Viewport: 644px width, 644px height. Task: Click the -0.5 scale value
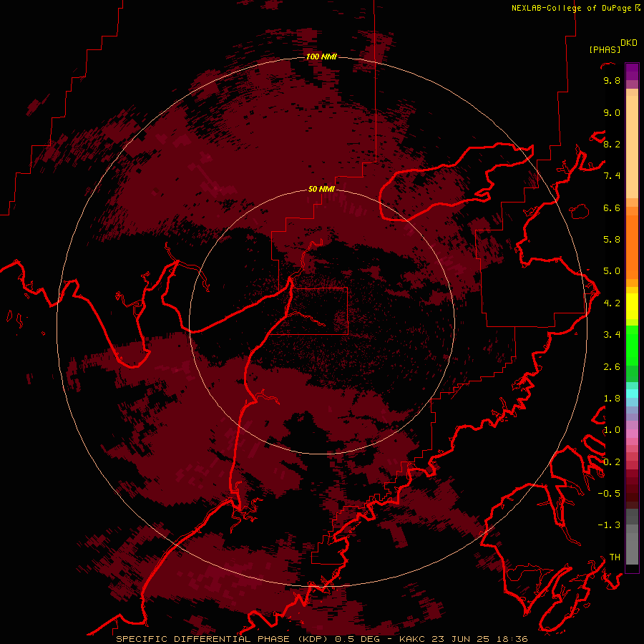pyautogui.click(x=609, y=494)
